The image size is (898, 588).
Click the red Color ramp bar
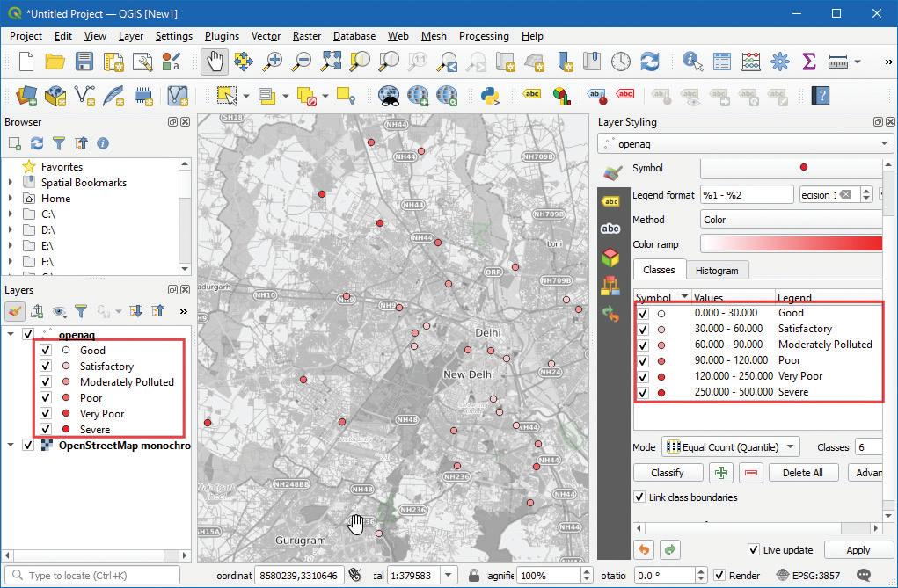point(791,243)
